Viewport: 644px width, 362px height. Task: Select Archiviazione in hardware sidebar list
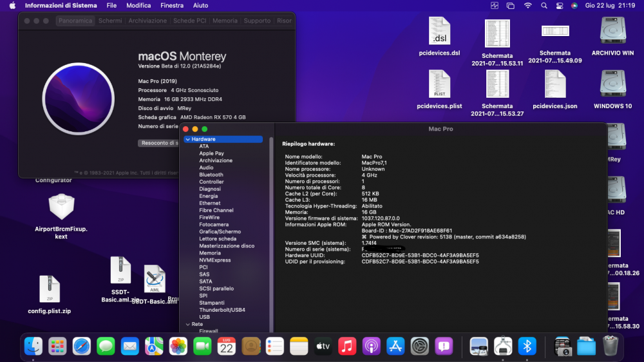coord(216,160)
